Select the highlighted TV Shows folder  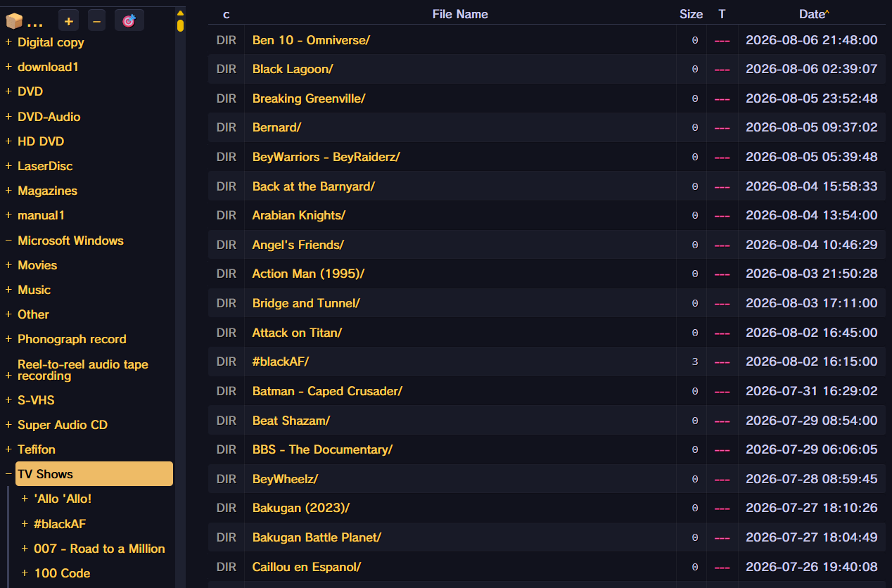click(94, 474)
